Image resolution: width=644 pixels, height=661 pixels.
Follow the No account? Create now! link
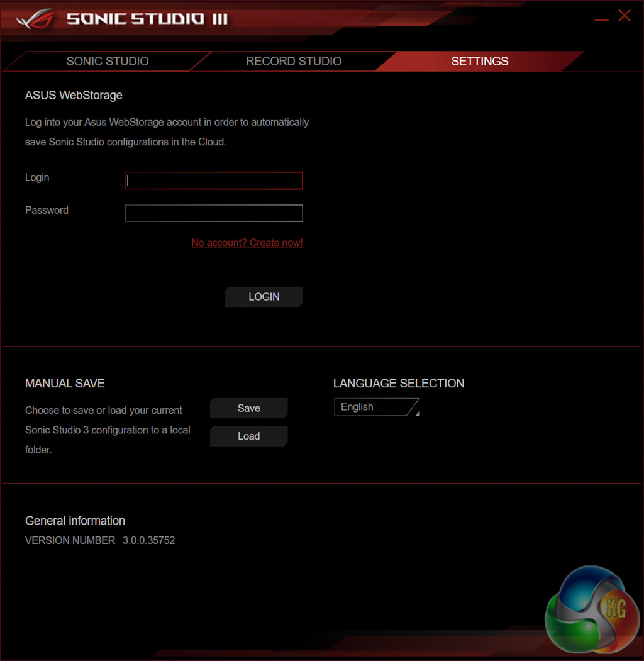[x=247, y=243]
